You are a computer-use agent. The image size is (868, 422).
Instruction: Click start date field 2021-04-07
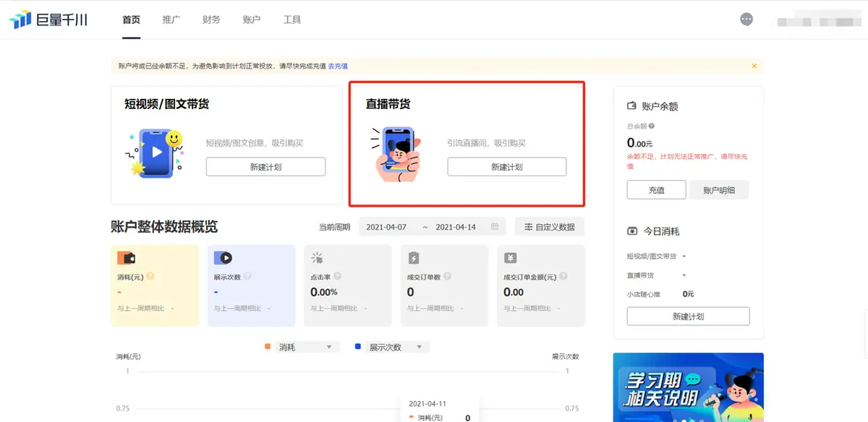click(x=386, y=227)
